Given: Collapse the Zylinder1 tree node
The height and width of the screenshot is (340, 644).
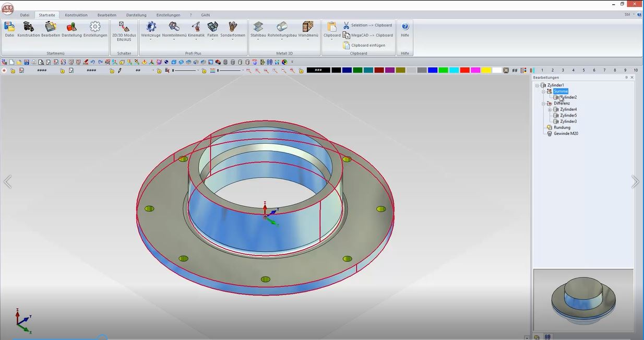Looking at the screenshot, I should [x=537, y=85].
